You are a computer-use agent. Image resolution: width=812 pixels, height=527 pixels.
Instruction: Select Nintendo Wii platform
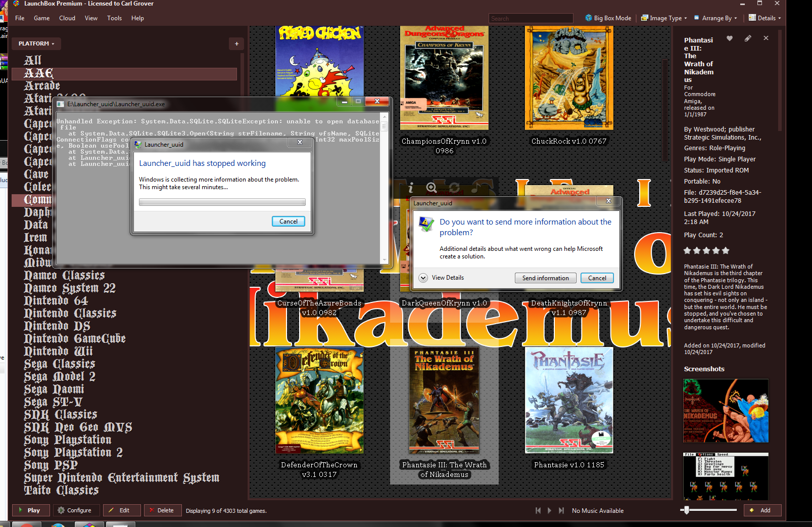pos(58,352)
